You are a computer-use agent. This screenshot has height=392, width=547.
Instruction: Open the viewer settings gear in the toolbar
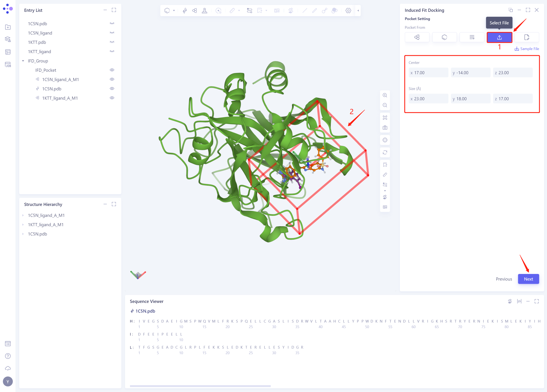pyautogui.click(x=348, y=11)
